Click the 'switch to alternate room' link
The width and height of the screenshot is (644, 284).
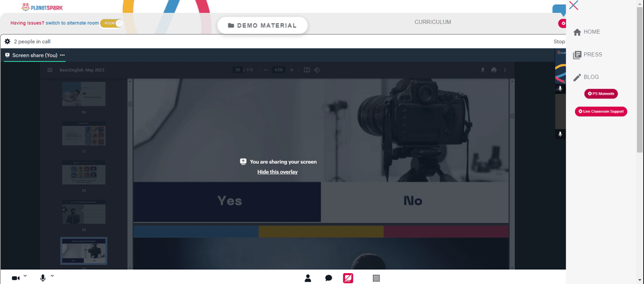(72, 23)
